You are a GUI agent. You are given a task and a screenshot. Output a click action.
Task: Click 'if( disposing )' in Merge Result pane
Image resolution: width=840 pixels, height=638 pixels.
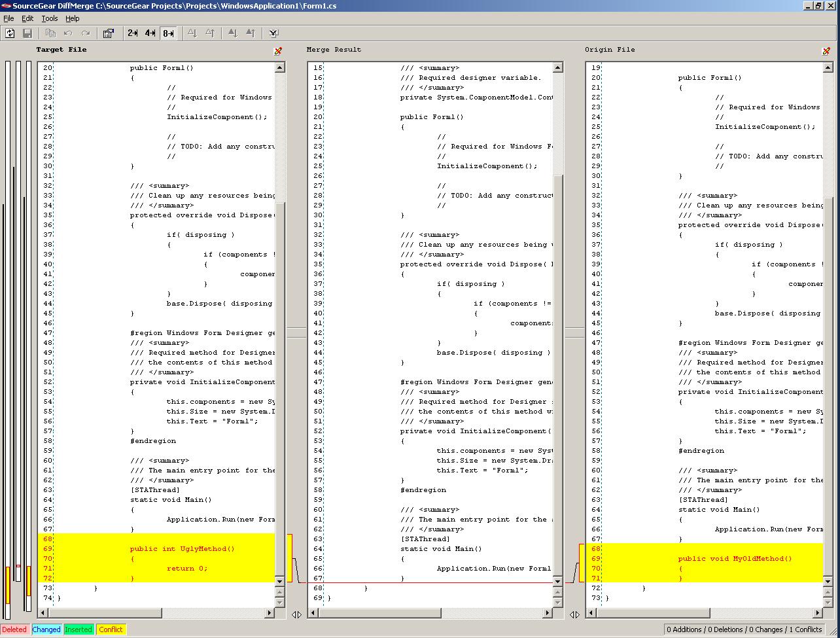(x=471, y=284)
